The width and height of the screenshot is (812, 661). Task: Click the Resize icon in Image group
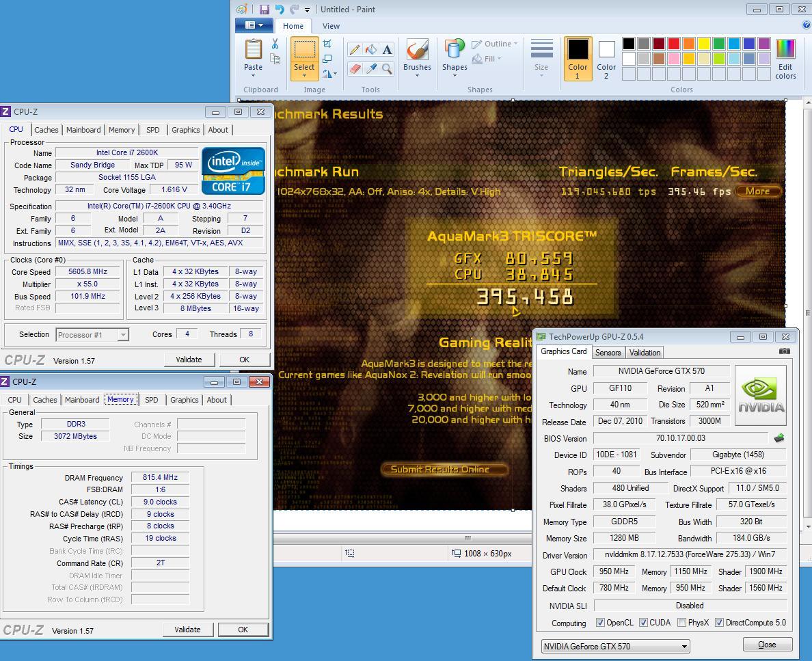(x=327, y=59)
